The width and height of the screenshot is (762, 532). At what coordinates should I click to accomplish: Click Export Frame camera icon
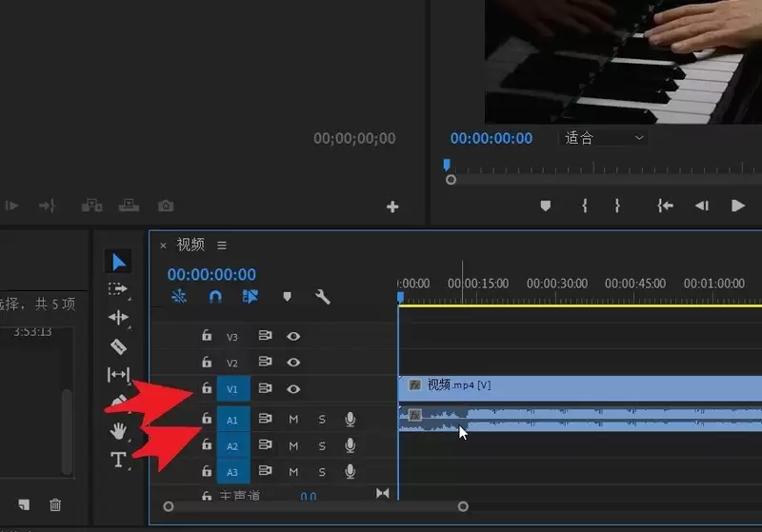166,206
